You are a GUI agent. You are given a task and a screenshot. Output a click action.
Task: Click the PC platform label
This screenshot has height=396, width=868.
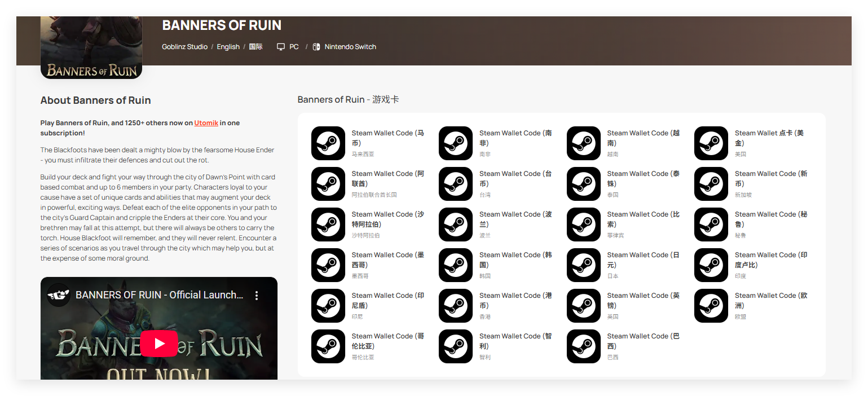[294, 47]
